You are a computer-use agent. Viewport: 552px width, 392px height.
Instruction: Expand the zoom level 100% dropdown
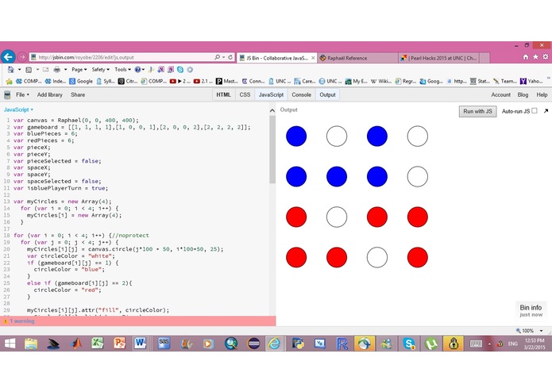click(x=541, y=330)
